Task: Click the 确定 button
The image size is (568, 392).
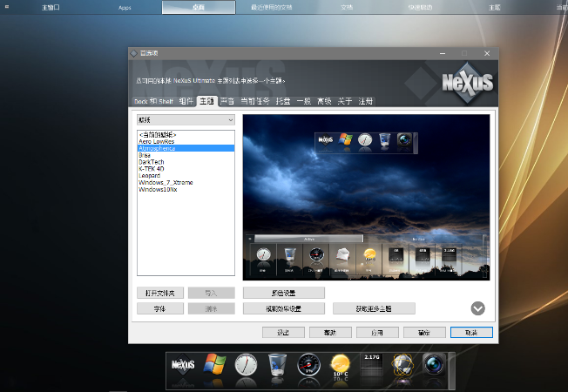Action: tap(424, 333)
